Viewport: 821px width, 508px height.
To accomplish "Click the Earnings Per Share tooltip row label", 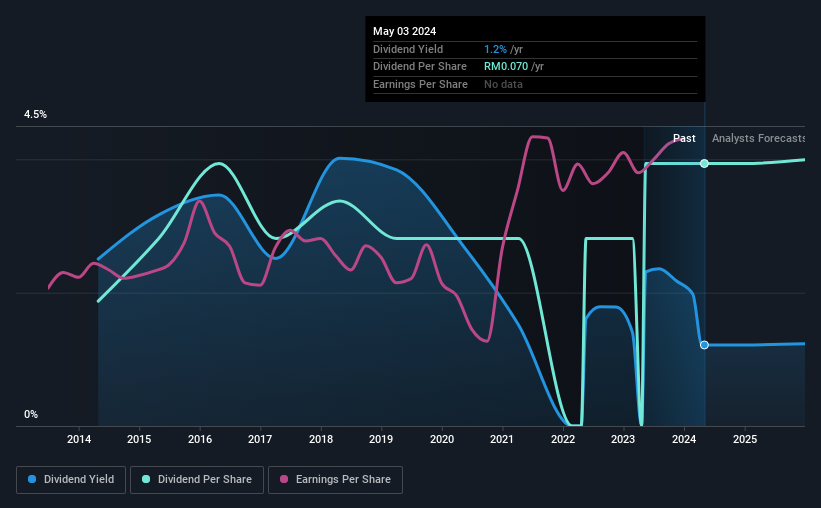I will click(x=420, y=84).
